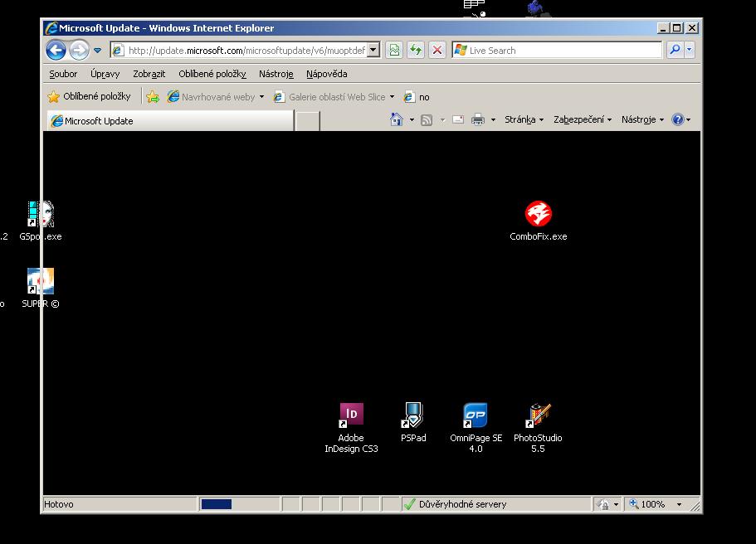
Task: Toggle Compatibility View button
Action: [x=394, y=51]
